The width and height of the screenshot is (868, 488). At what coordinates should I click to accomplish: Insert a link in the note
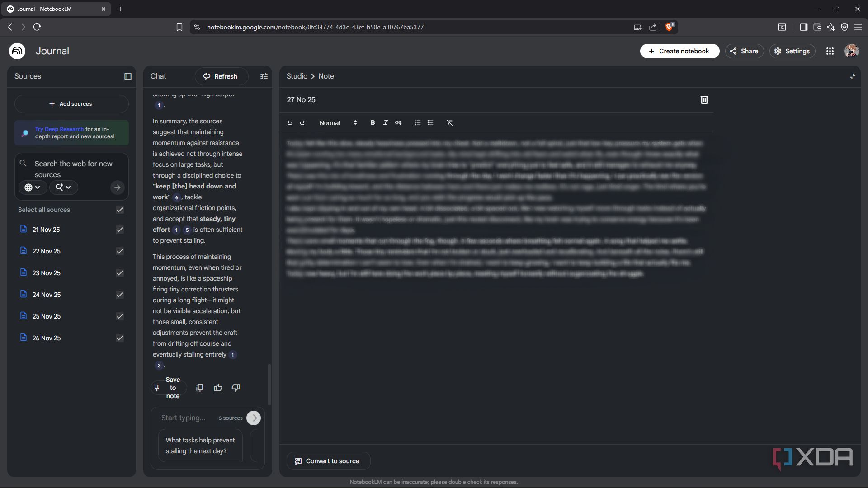[398, 123]
